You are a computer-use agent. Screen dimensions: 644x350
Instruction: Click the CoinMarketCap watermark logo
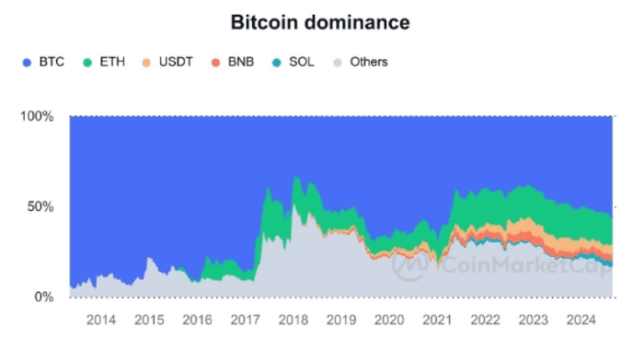point(410,264)
